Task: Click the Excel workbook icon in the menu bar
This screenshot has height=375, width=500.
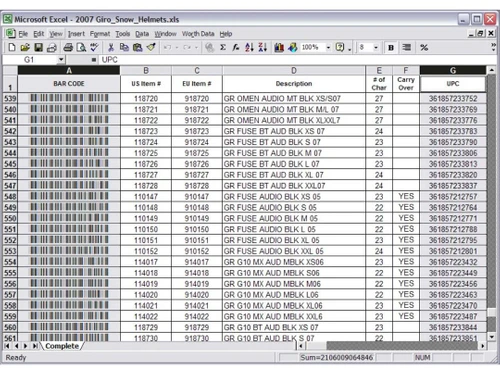Action: [x=10, y=33]
